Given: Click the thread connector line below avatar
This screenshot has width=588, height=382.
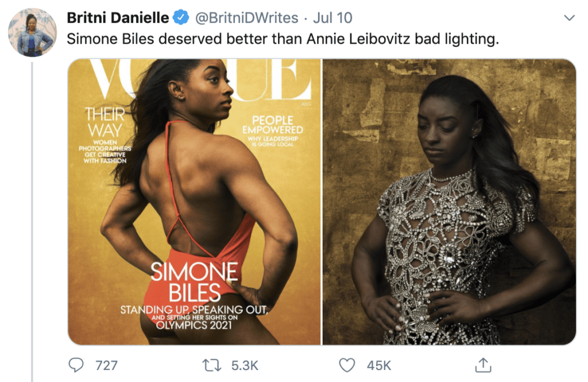Looking at the screenshot, I should [x=32, y=222].
